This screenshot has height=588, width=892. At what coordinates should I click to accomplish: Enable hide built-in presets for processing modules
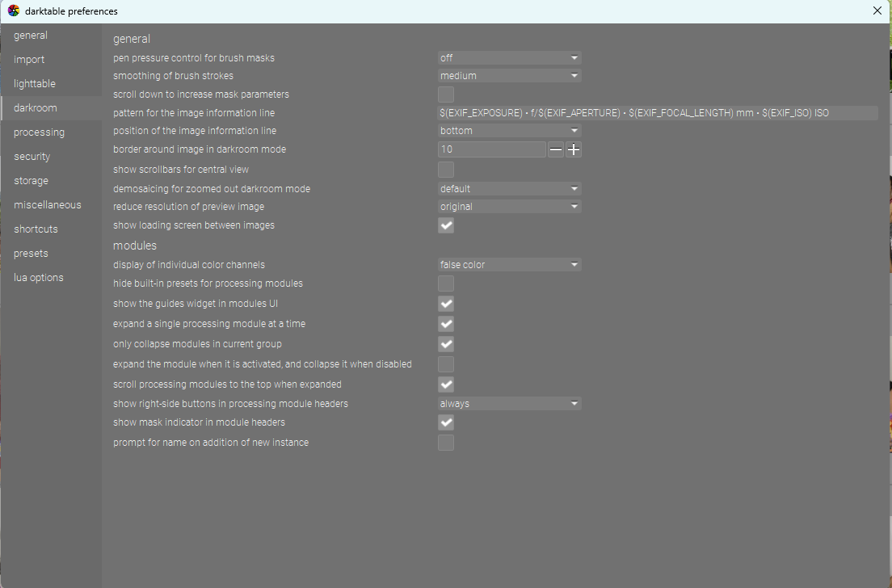pyautogui.click(x=446, y=283)
